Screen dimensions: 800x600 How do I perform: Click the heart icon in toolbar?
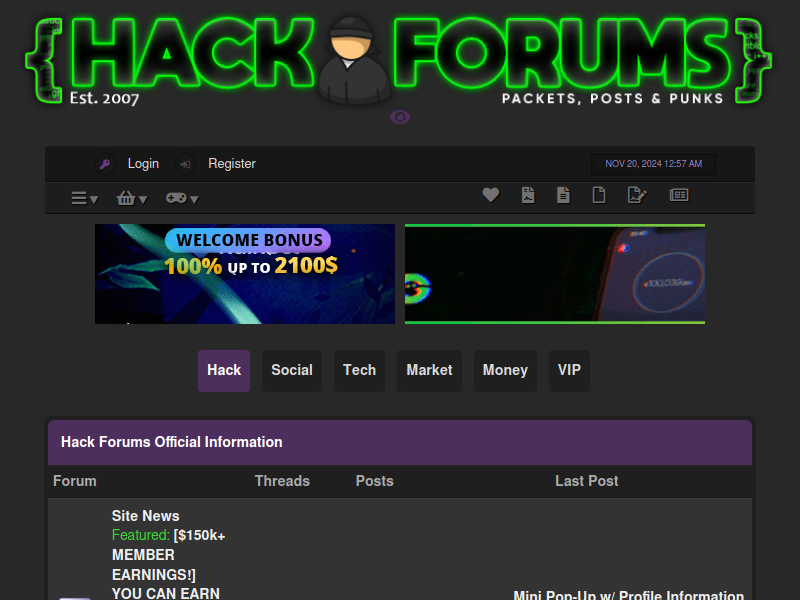(491, 194)
